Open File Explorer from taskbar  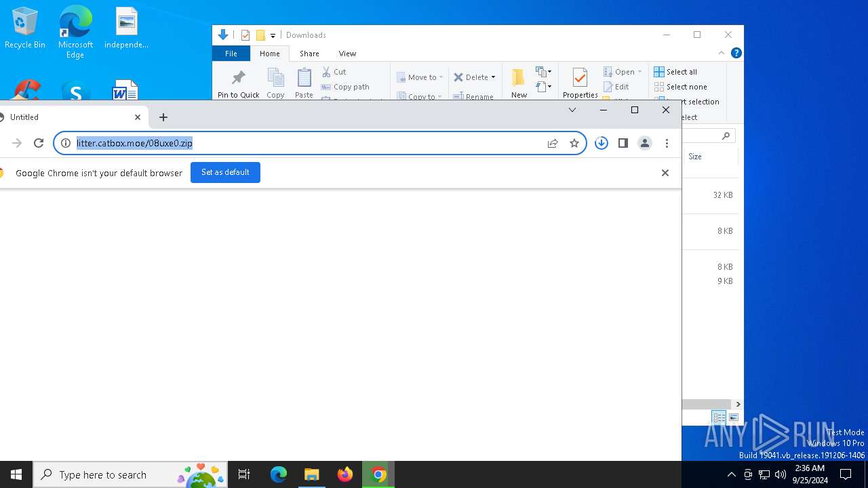tap(311, 474)
